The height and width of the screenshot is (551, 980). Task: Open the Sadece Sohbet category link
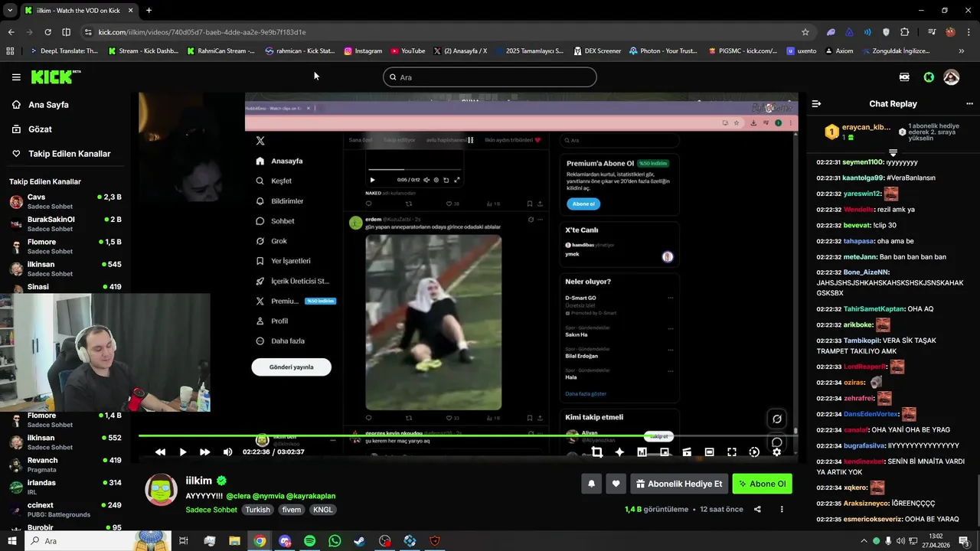coord(211,510)
